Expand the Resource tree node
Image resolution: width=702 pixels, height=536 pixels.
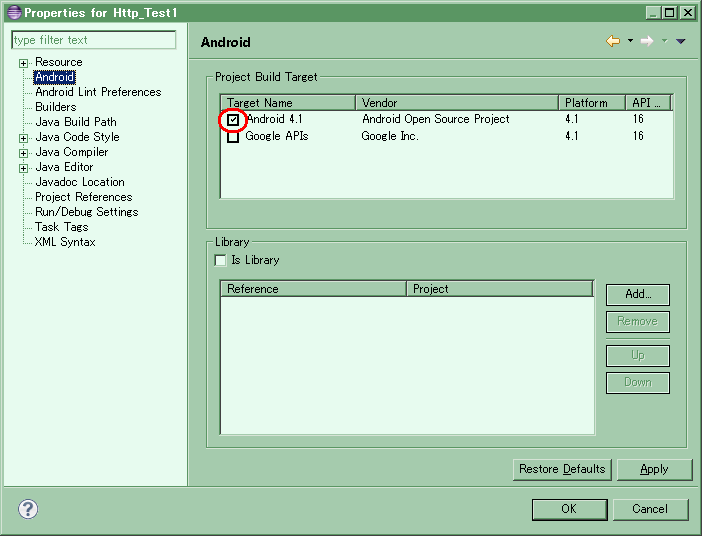24,63
